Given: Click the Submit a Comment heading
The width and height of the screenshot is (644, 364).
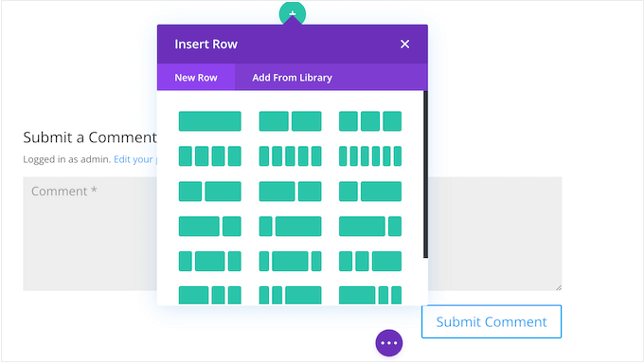Looking at the screenshot, I should [x=90, y=137].
